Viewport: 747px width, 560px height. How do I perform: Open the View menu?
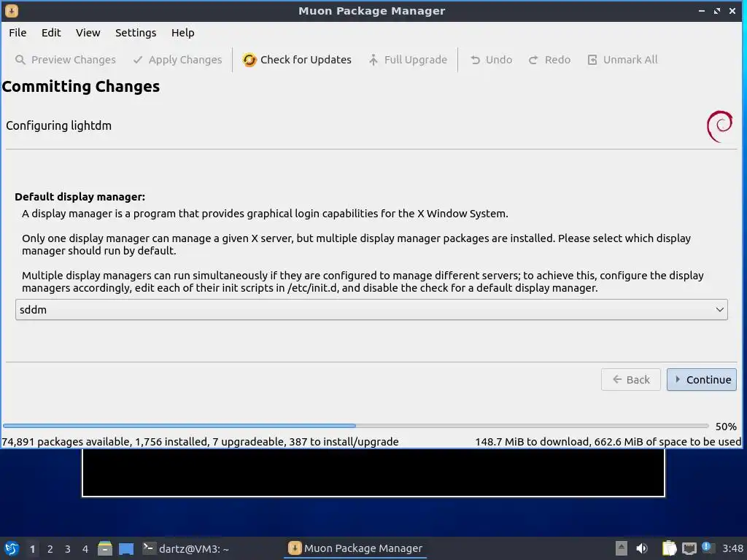88,33
